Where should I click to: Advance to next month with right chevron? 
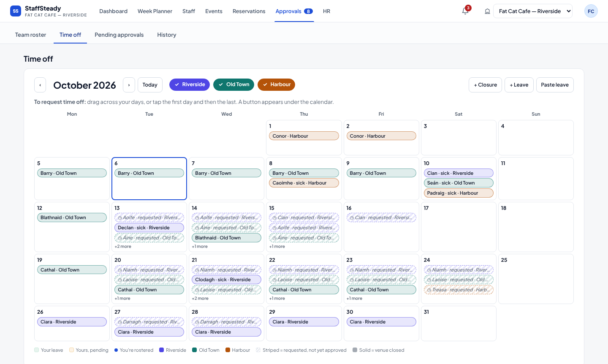click(x=129, y=85)
